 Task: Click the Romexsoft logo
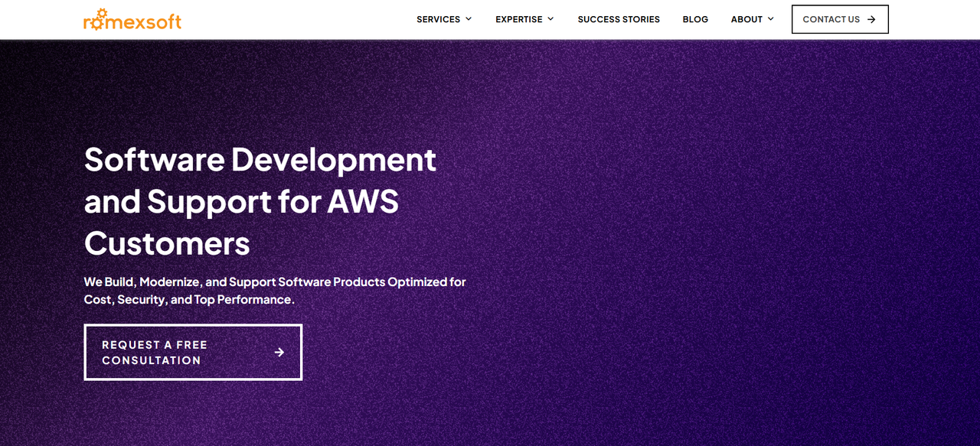132,20
